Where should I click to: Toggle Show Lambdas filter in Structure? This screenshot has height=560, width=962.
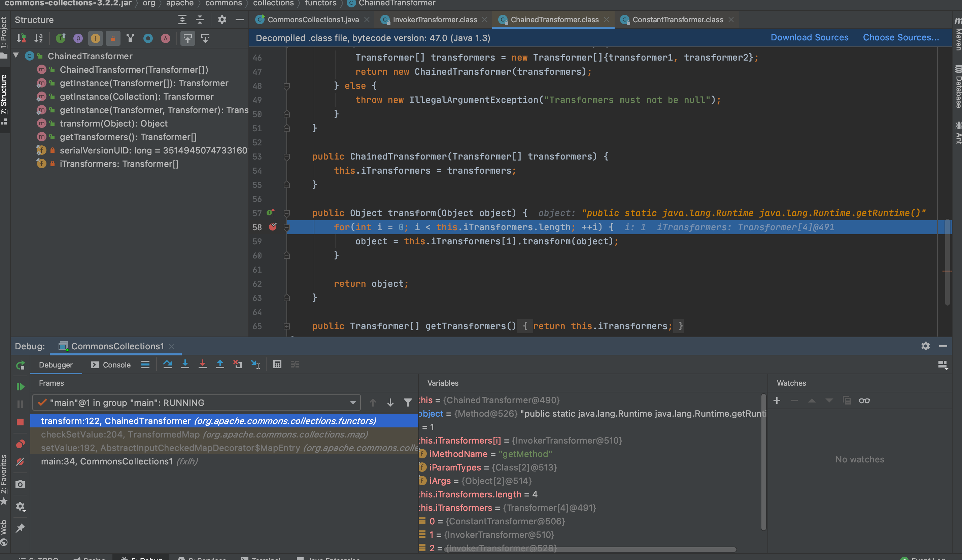coord(165,38)
